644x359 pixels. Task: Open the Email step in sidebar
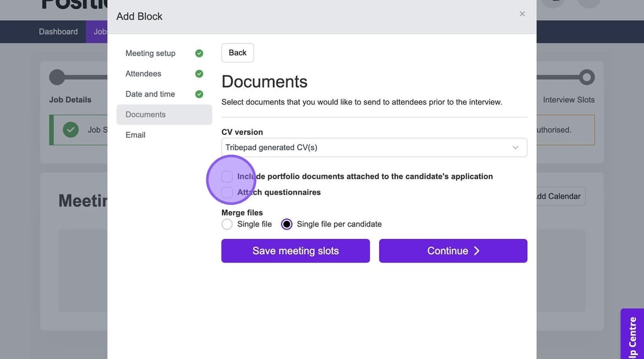tap(136, 135)
